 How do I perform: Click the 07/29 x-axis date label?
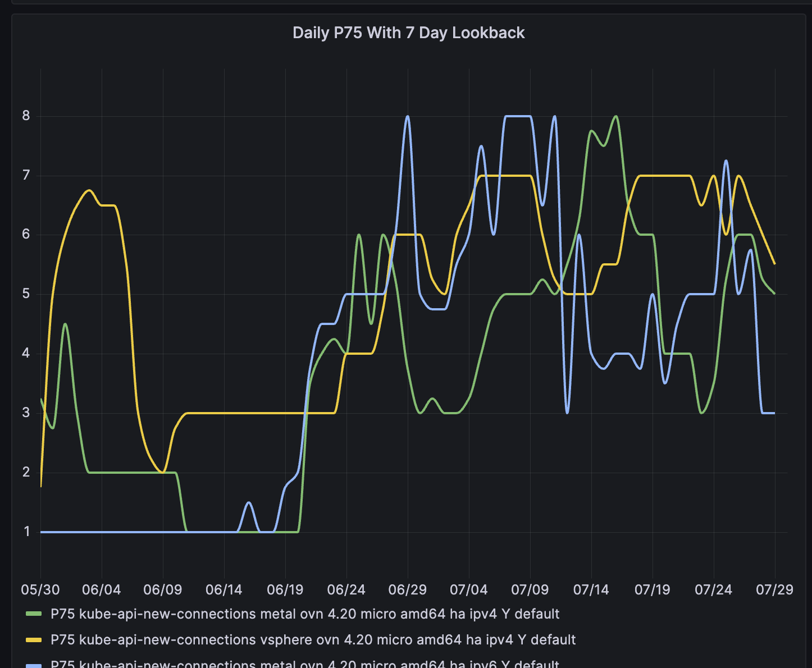point(775,589)
